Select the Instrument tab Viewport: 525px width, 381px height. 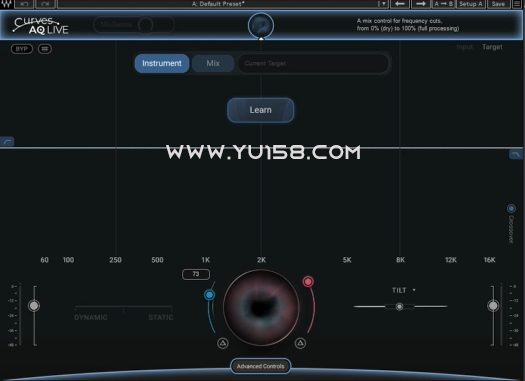pyautogui.click(x=162, y=63)
